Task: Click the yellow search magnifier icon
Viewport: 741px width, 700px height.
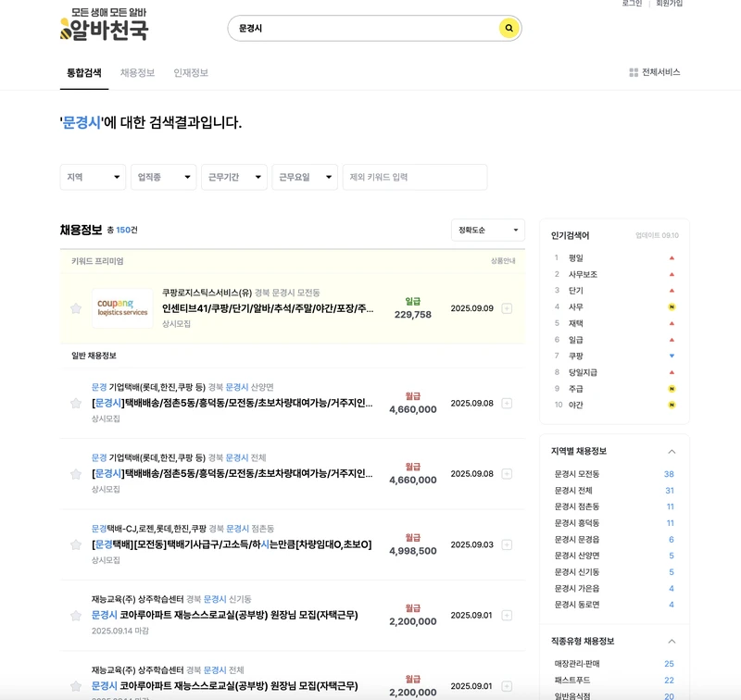Action: tap(508, 30)
